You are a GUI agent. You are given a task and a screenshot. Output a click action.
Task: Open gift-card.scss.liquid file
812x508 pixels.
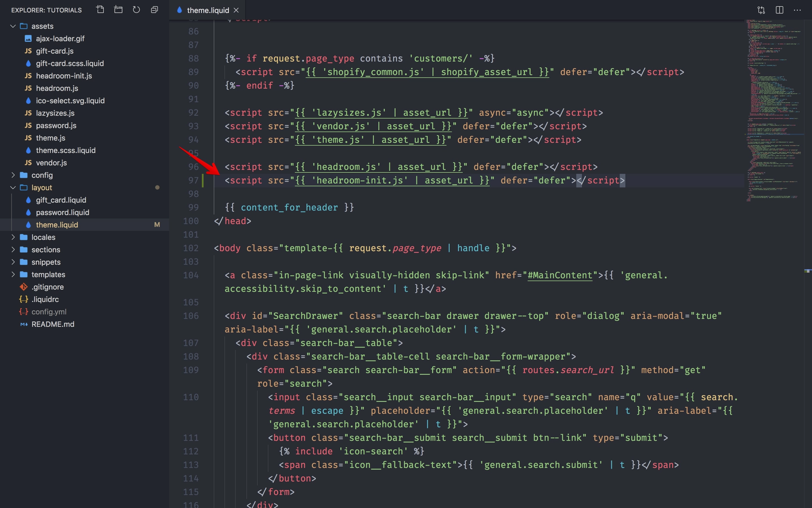[85, 63]
